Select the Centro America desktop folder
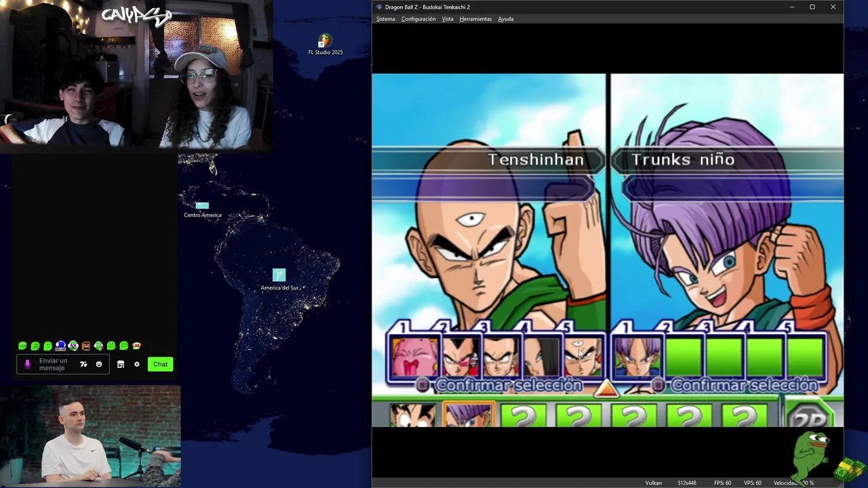This screenshot has height=488, width=868. point(202,209)
